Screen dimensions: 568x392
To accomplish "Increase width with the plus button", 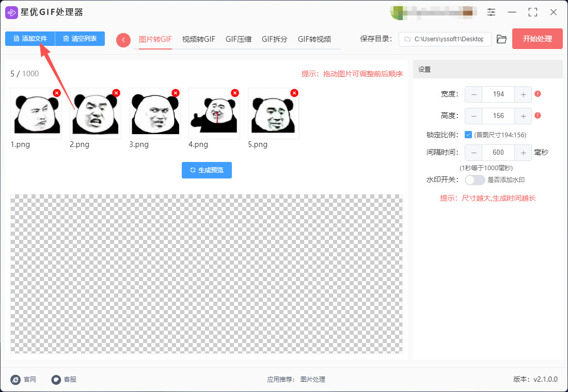I will click(523, 94).
